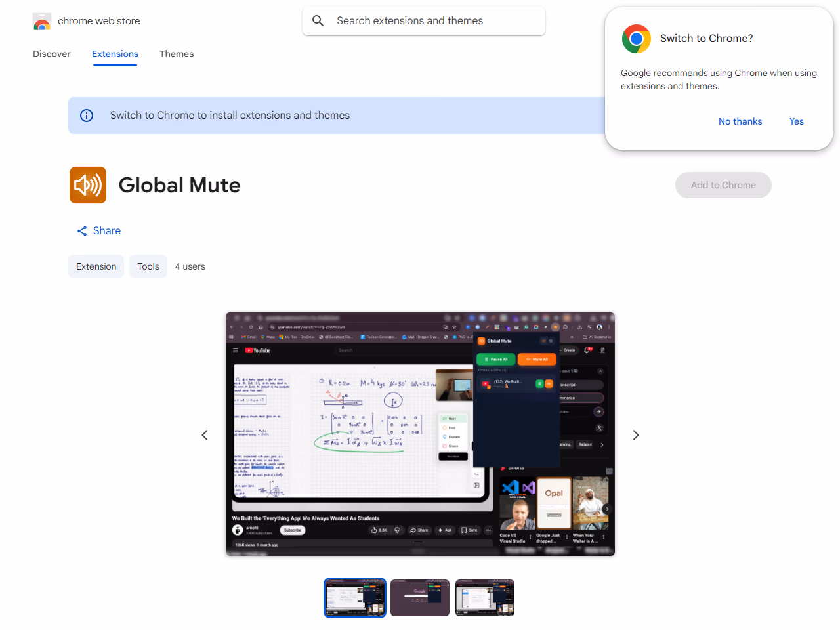Click the Share link
This screenshot has height=630, width=840.
pos(107,231)
